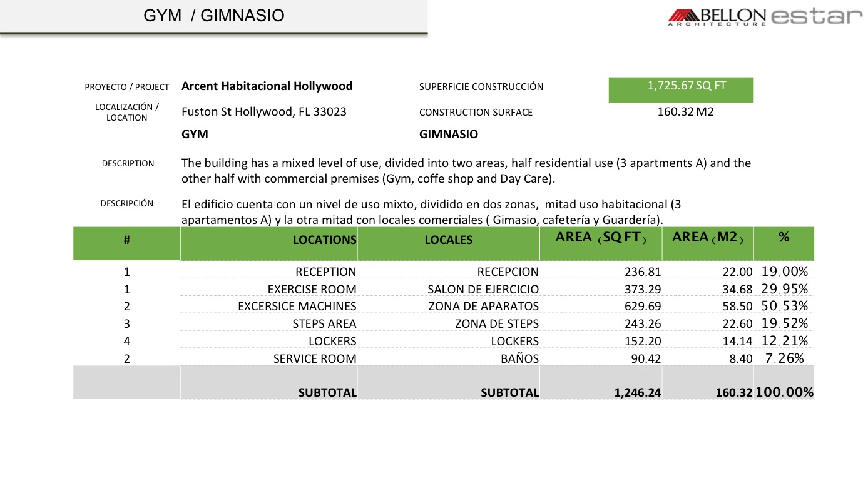Select the 160.32 M2 construction surface value
Viewport: 868px width, 488px height.
tap(685, 113)
